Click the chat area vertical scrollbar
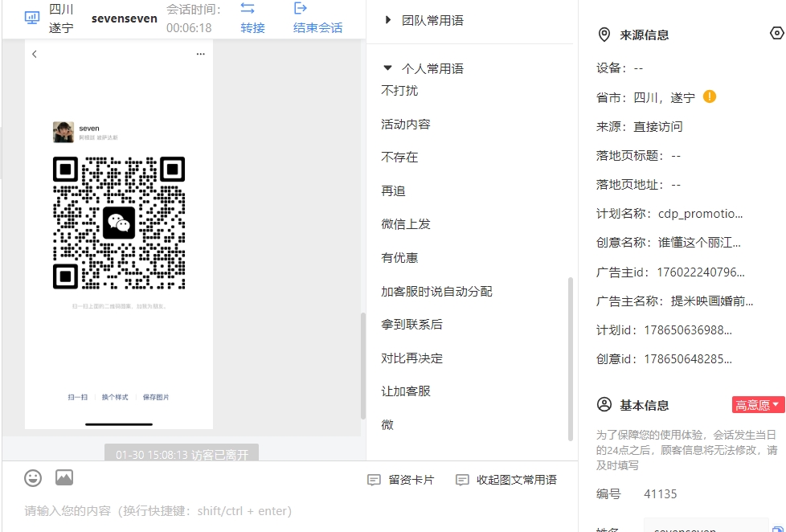Viewport: 786px width, 532px height. (x=363, y=366)
